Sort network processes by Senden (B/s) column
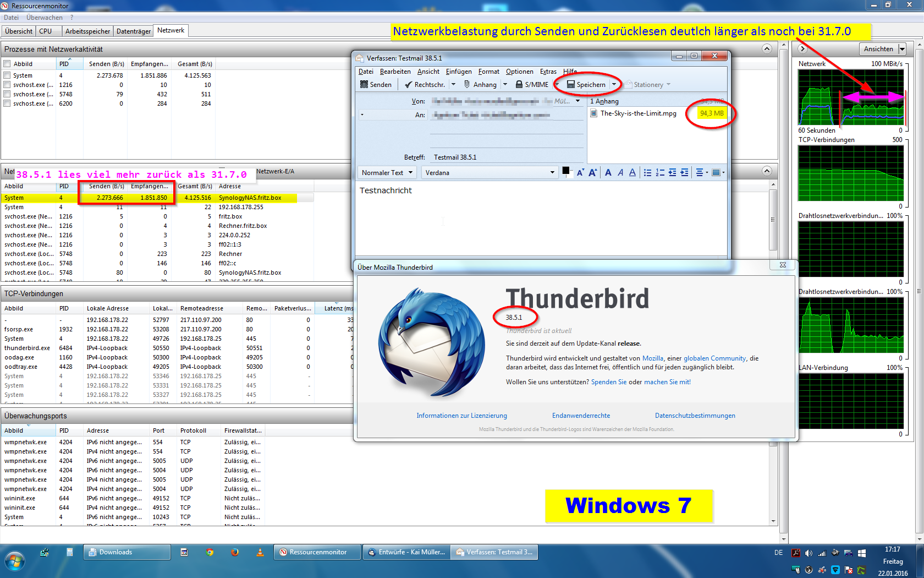Image resolution: width=924 pixels, height=578 pixels. click(x=106, y=64)
